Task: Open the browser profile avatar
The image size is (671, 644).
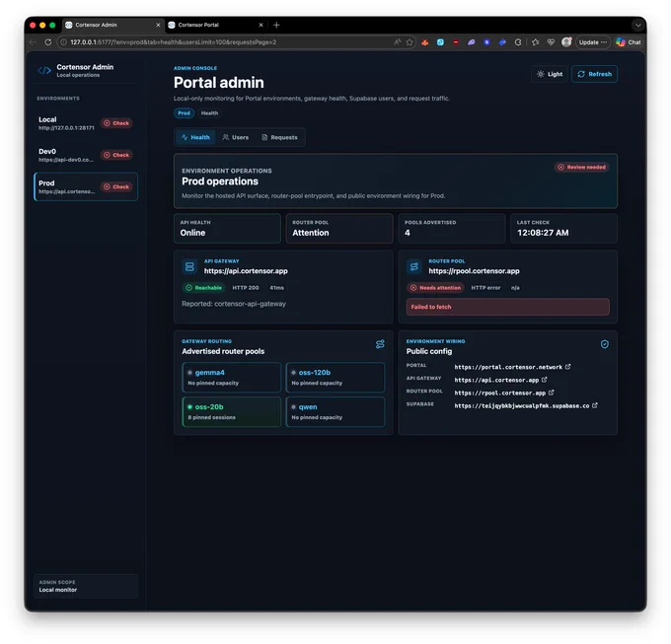Action: 566,41
